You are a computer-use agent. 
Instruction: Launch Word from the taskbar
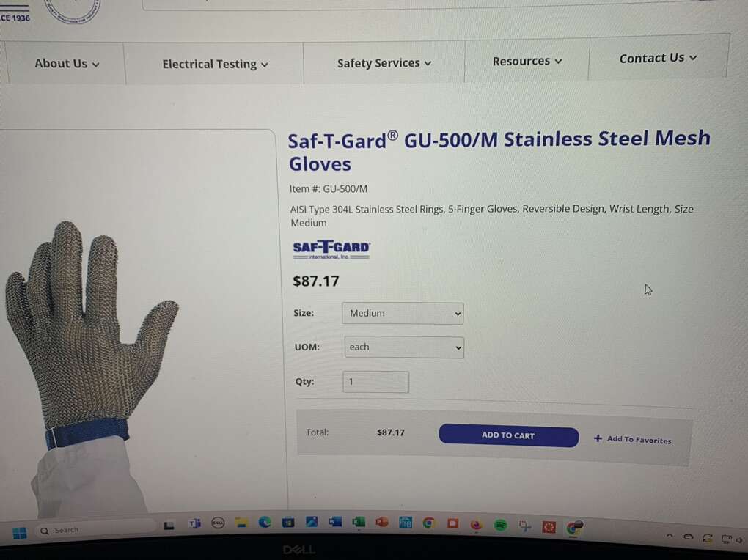click(335, 522)
